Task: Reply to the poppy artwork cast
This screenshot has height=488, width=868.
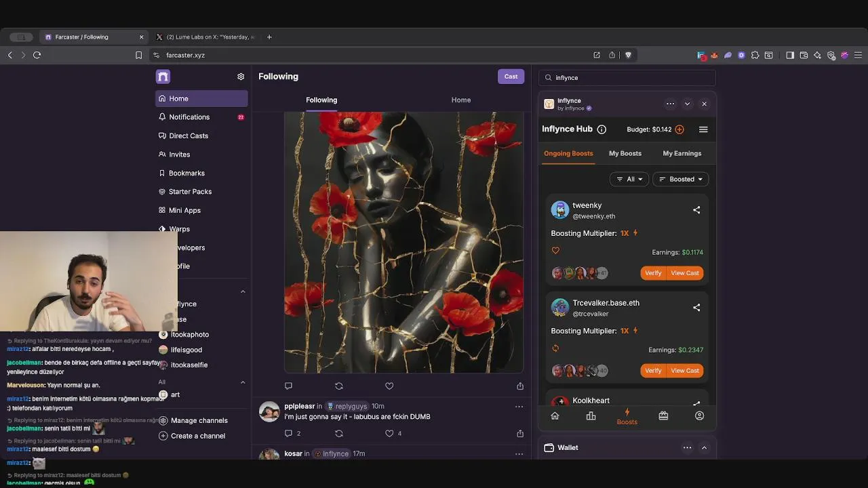Action: point(288,386)
